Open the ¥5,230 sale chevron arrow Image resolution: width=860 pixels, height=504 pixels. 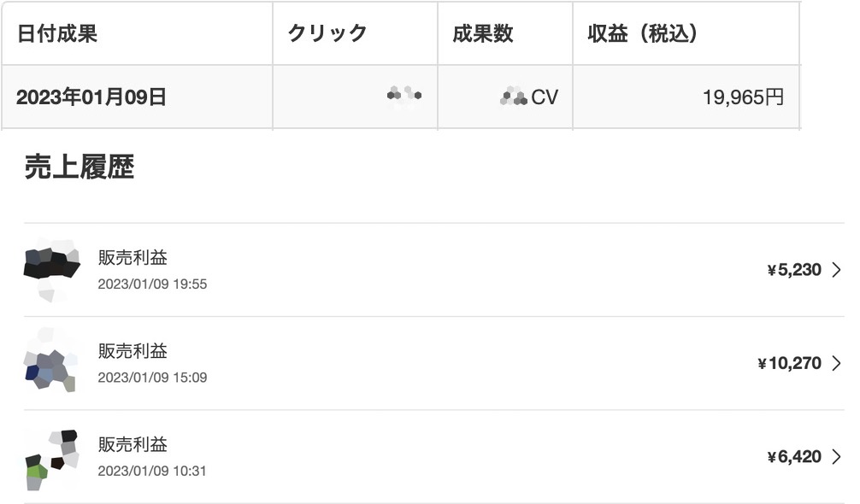[x=836, y=270]
